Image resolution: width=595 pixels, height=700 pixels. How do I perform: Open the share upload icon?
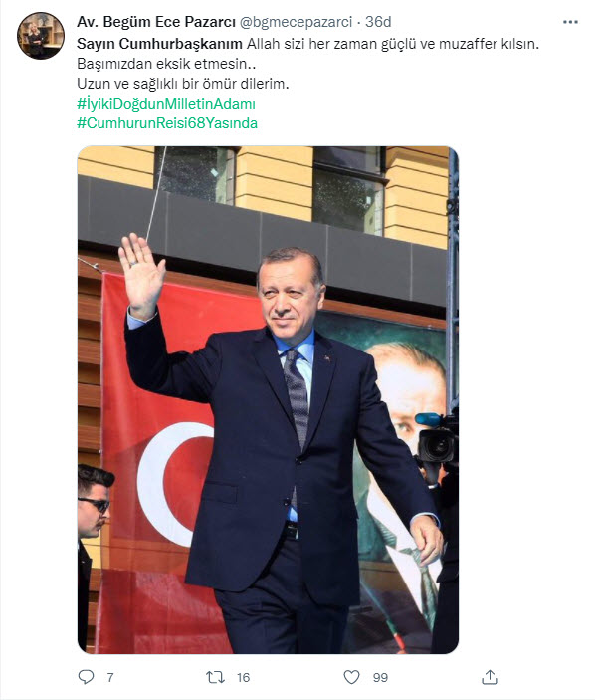point(490,677)
